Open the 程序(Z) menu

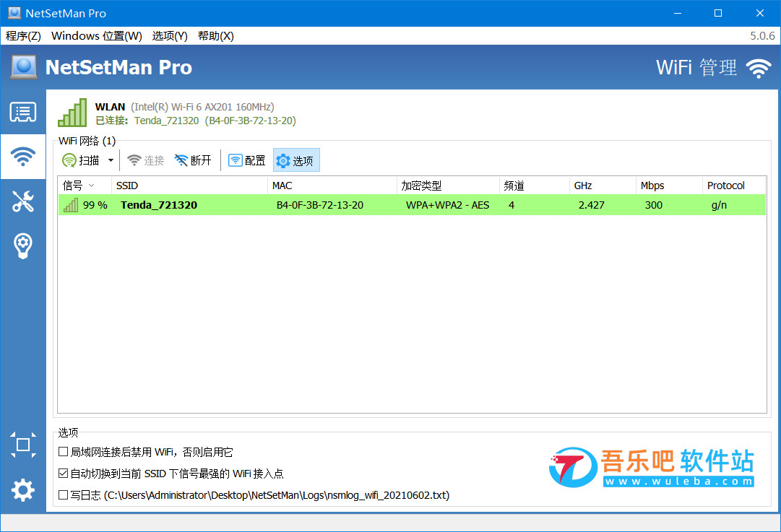coord(23,36)
